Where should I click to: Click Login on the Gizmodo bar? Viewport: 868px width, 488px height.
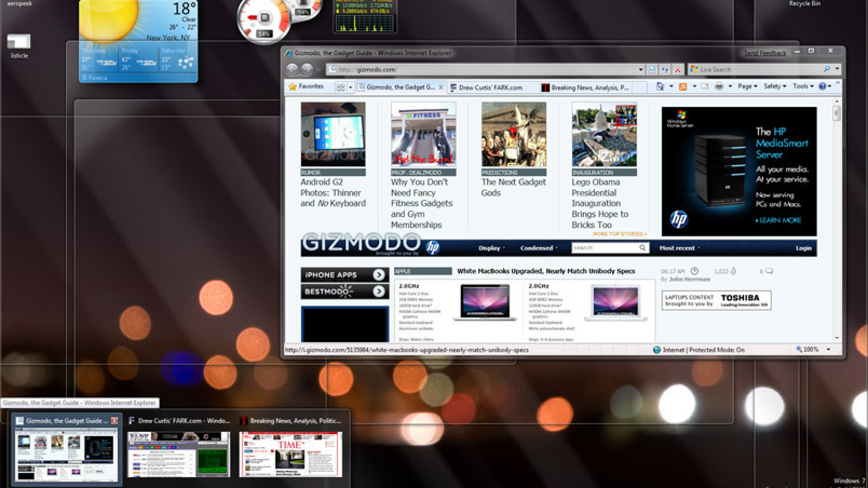pyautogui.click(x=803, y=248)
